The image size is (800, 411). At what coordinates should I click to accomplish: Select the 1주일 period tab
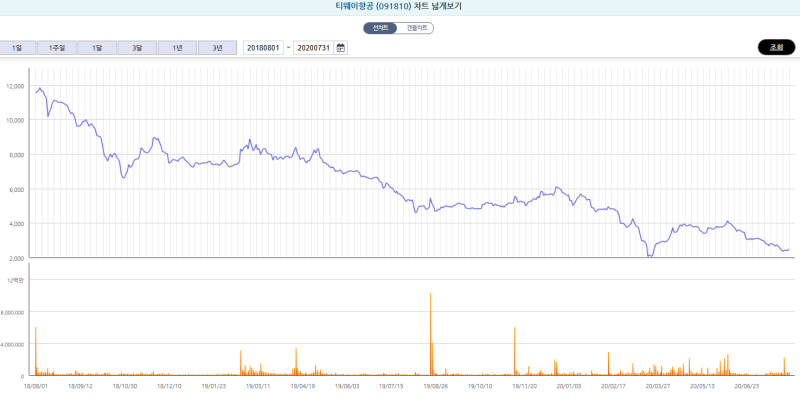click(x=56, y=48)
